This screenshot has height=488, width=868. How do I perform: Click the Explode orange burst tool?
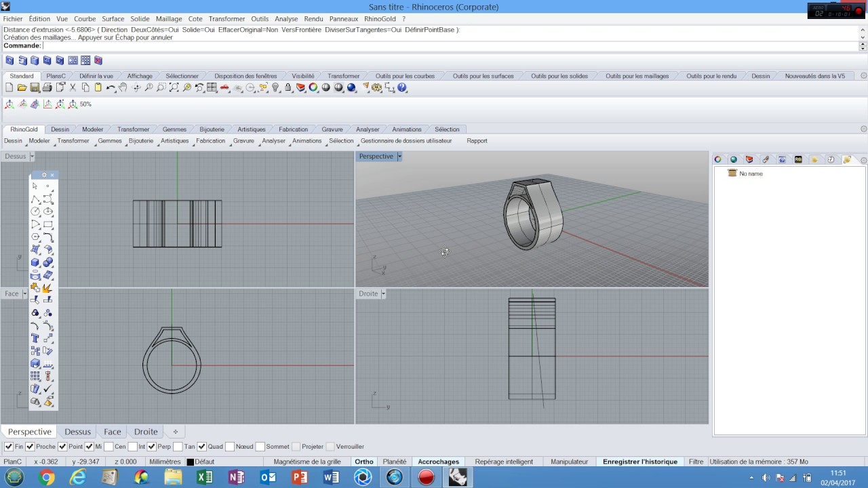click(x=48, y=288)
